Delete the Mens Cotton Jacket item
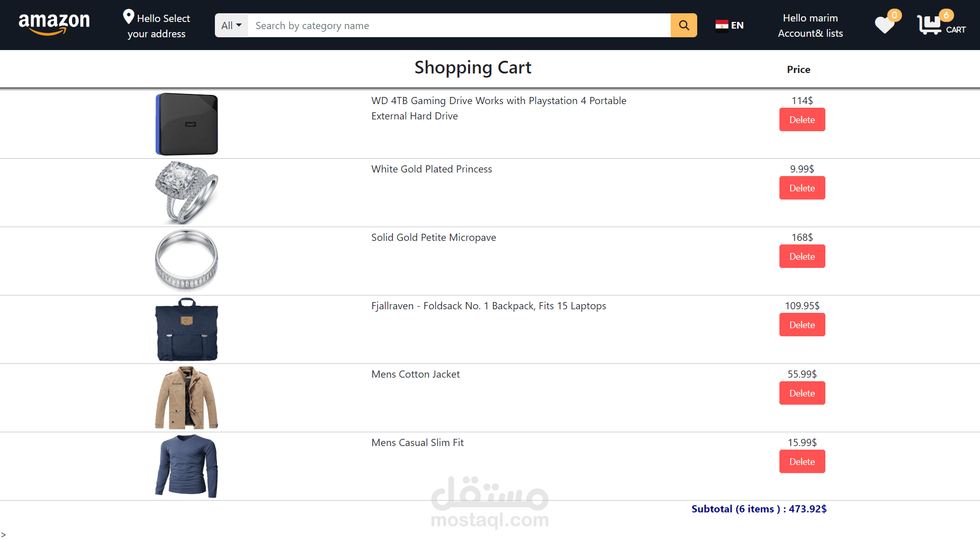The width and height of the screenshot is (980, 541). pos(802,394)
